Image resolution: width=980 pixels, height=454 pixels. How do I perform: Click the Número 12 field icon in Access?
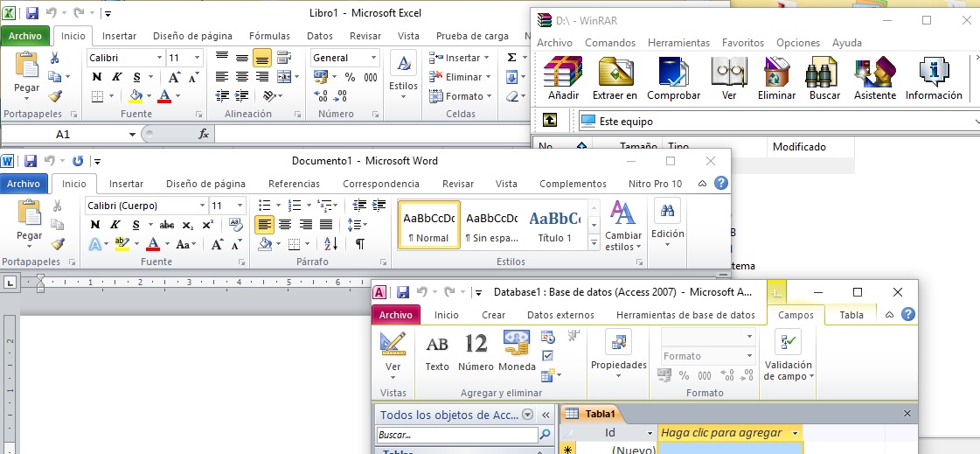(x=476, y=343)
